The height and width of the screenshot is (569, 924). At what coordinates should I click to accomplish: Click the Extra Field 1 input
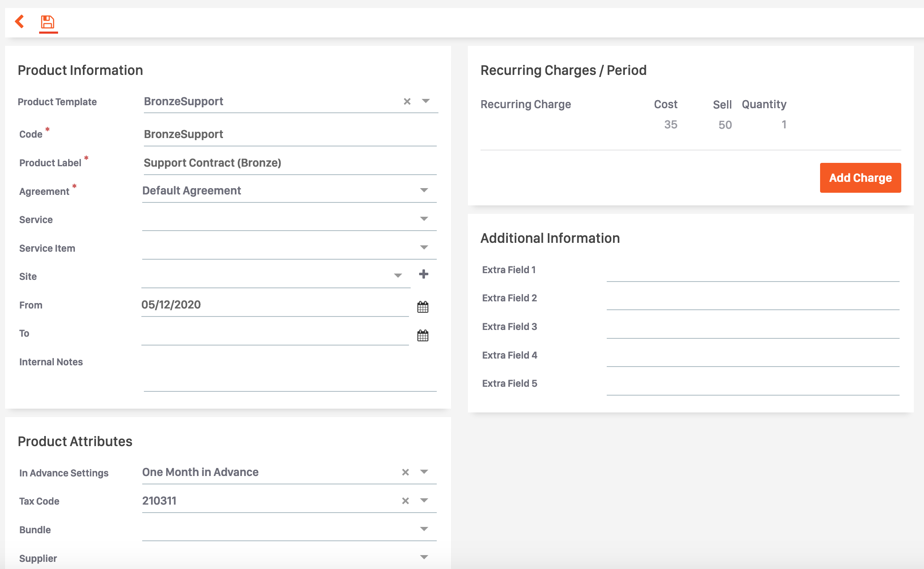click(x=753, y=271)
